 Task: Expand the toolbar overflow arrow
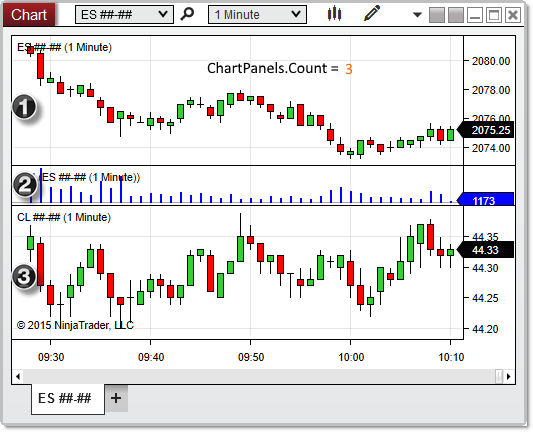click(x=417, y=15)
